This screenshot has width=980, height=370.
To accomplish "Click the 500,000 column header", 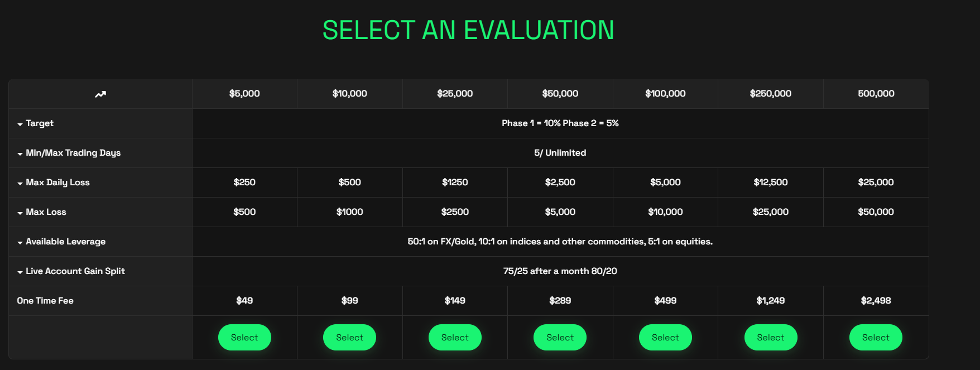I will coord(876,94).
